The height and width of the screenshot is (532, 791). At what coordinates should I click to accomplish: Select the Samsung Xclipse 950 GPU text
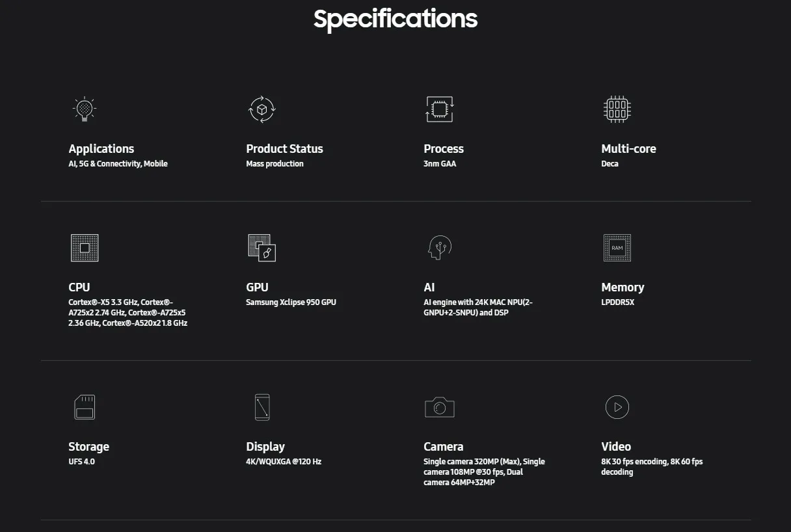pos(291,302)
